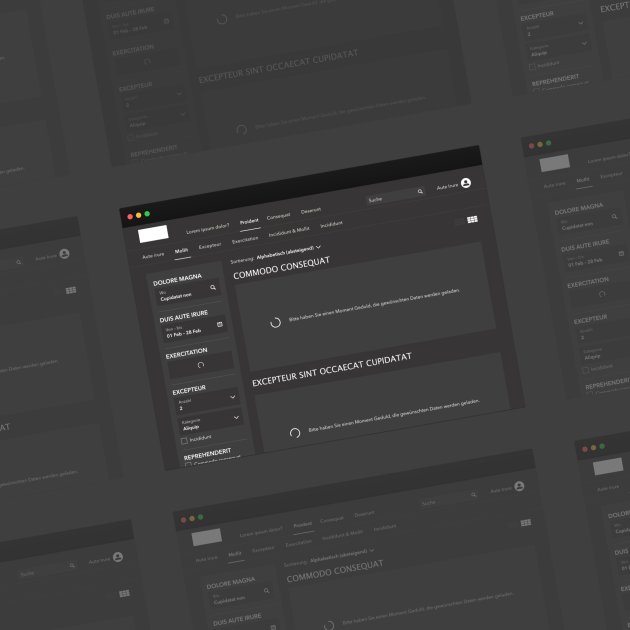
Task: Click the Consequat tab in the bottom faded window
Action: 331,520
